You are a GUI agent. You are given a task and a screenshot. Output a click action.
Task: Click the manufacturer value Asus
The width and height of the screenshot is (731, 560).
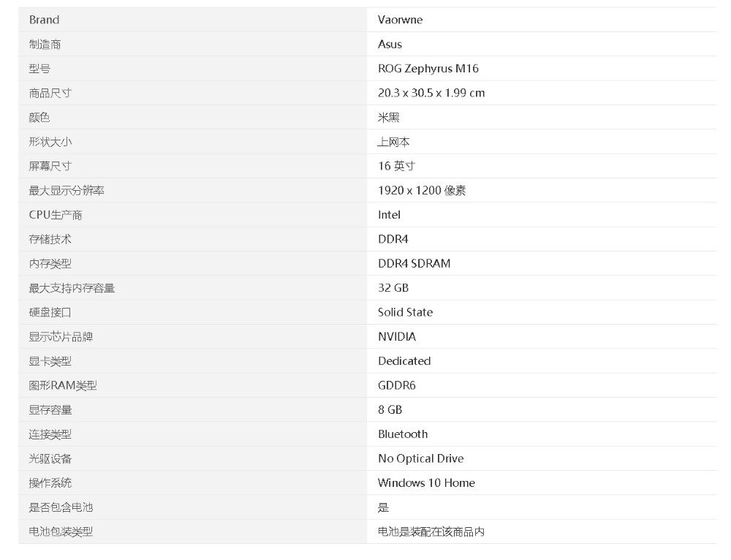coord(390,45)
